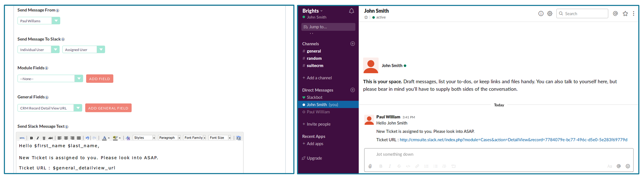
Task: Open text color dropdown arrow
Action: (109, 138)
